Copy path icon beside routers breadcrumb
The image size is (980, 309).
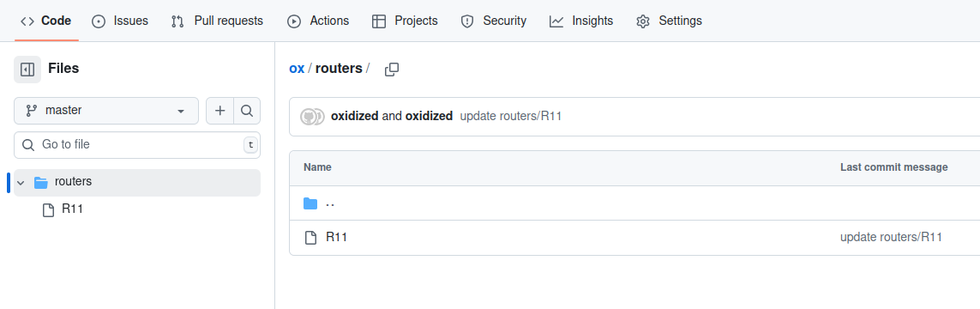392,69
